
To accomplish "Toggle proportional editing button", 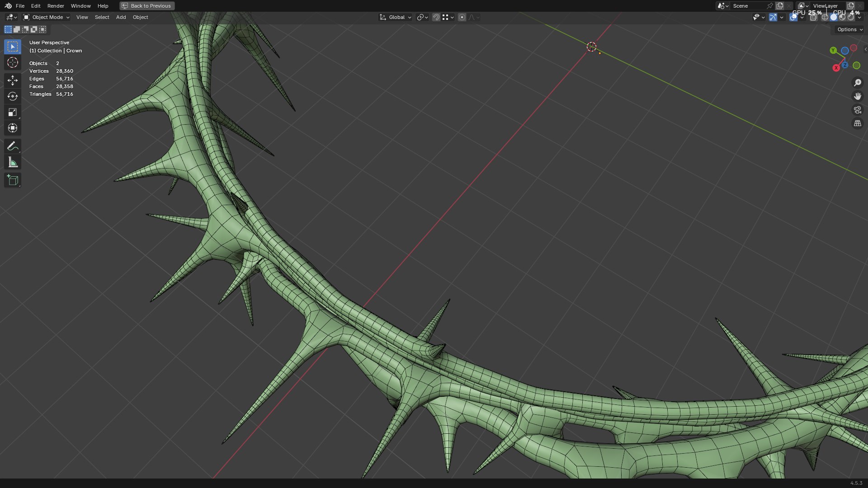I will click(x=462, y=17).
